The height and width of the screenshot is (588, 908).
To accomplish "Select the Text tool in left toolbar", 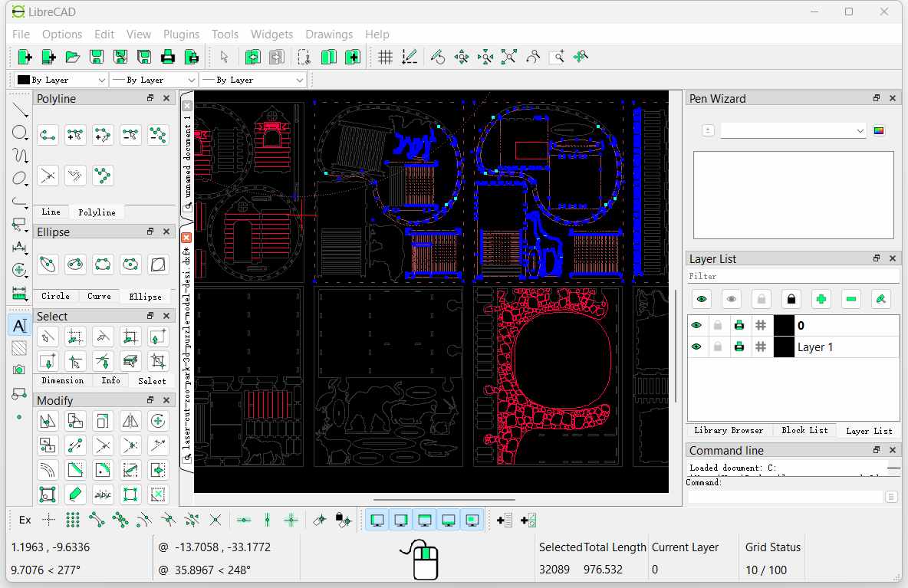I will (x=20, y=325).
